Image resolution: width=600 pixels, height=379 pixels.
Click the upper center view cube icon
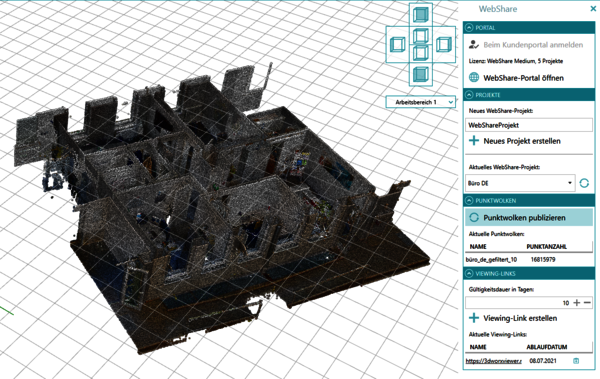[x=421, y=36]
